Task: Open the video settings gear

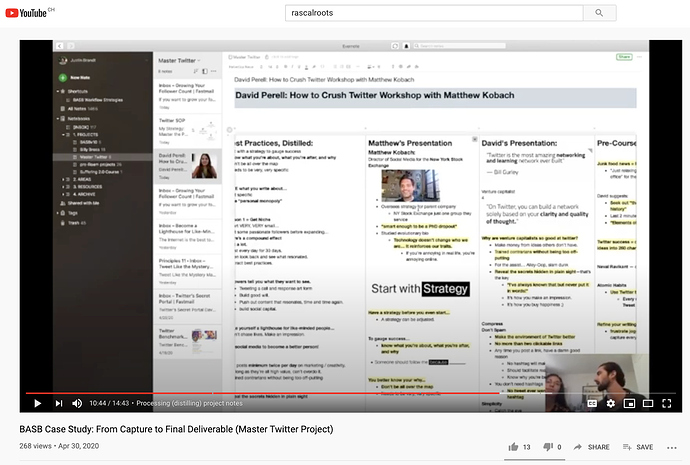Action: (611, 403)
